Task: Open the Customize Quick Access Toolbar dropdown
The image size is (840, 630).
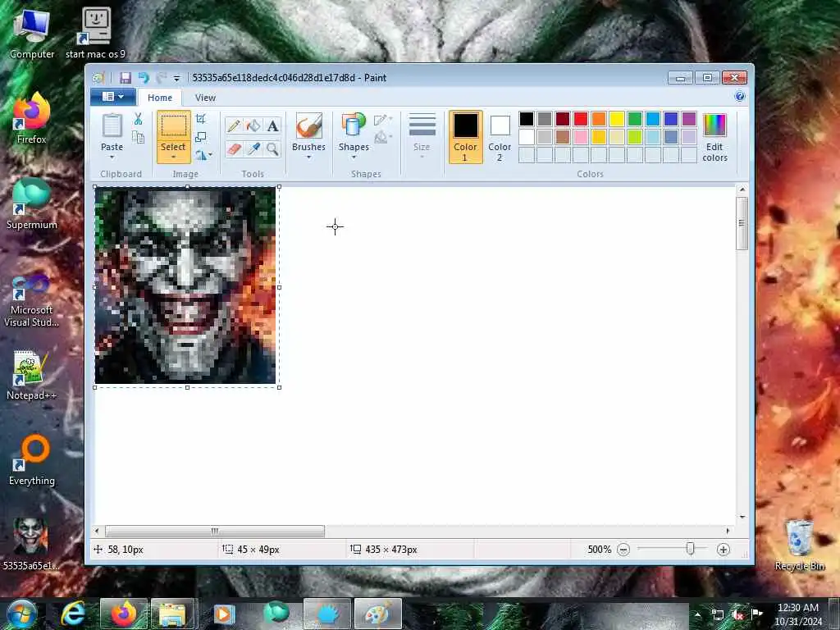Action: click(177, 78)
